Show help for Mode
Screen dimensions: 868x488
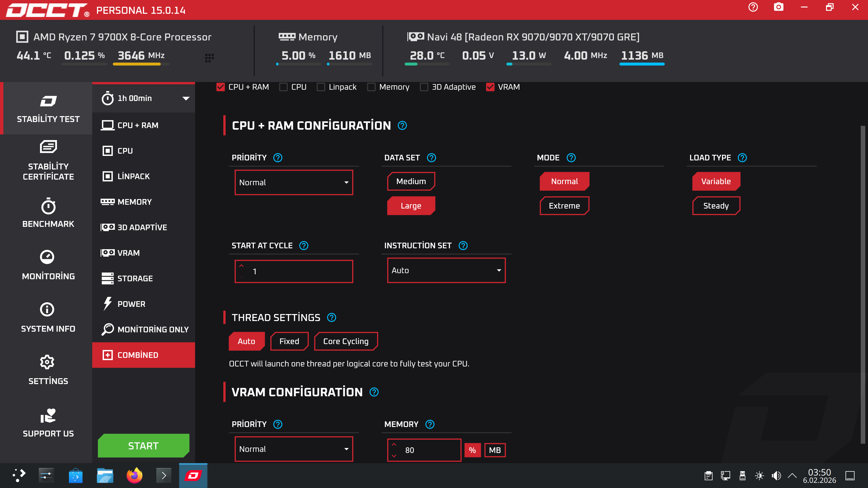coord(571,158)
